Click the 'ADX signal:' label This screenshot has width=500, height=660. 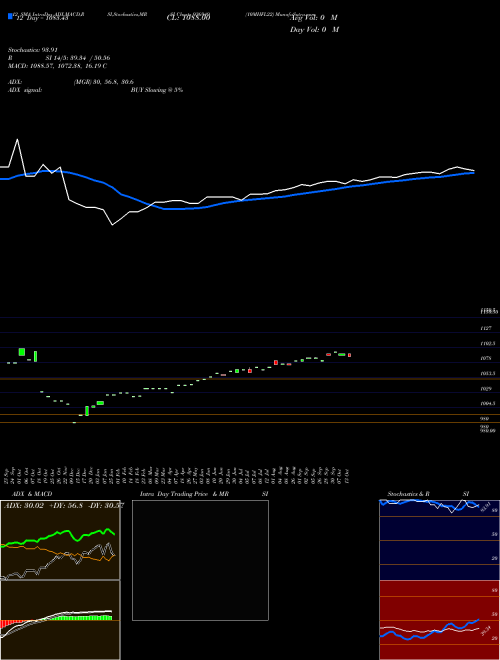pos(25,90)
